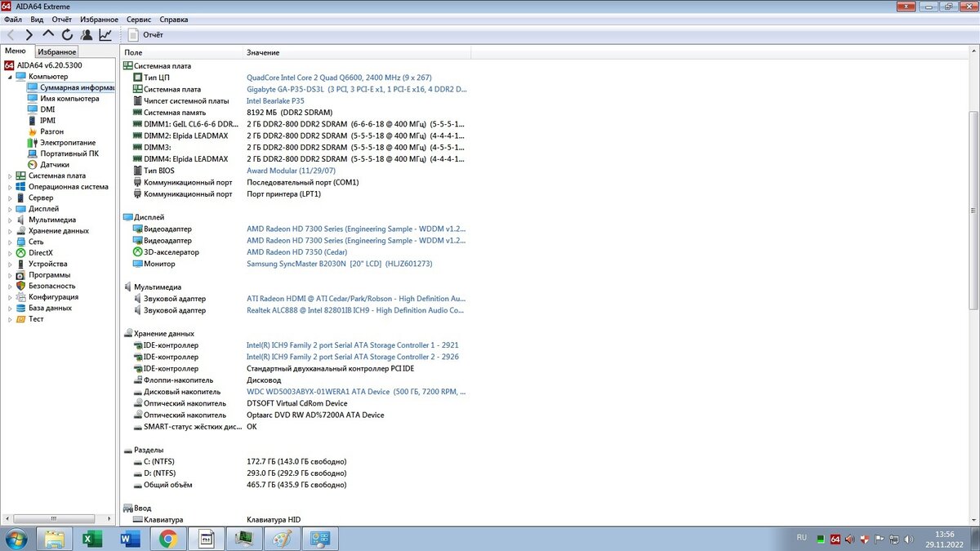Click the Конфигурация tree icon
980x551 pixels.
pyautogui.click(x=21, y=297)
